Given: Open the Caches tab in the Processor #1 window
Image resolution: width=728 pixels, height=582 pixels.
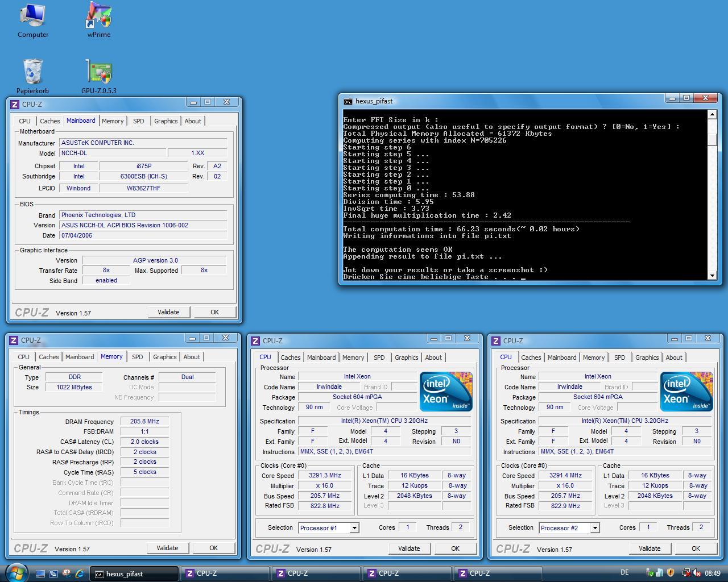Looking at the screenshot, I should (290, 357).
